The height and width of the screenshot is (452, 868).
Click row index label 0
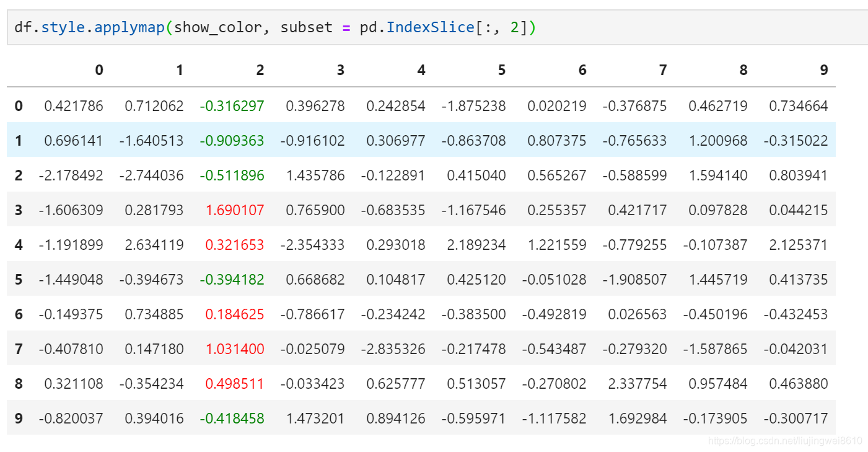click(19, 105)
